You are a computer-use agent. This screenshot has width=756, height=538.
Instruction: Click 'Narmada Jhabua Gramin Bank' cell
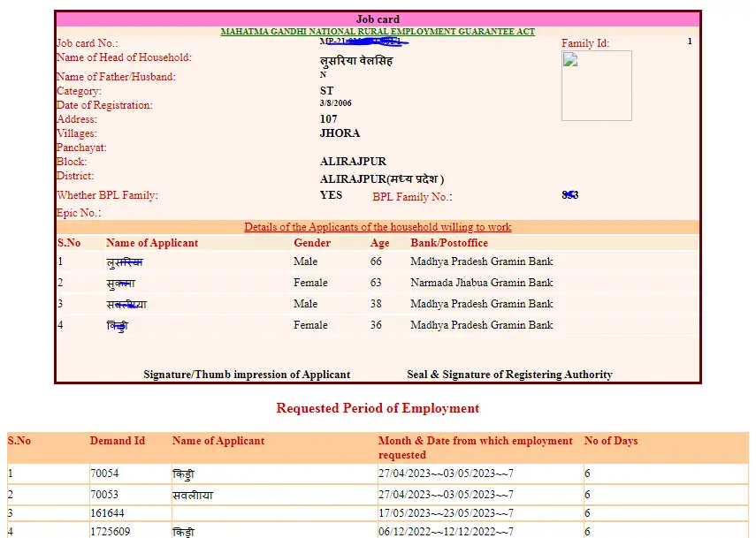(x=482, y=282)
